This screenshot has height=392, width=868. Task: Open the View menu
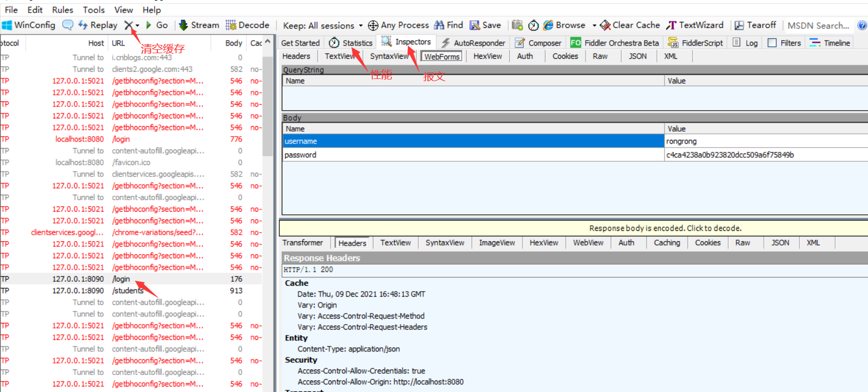tap(123, 10)
